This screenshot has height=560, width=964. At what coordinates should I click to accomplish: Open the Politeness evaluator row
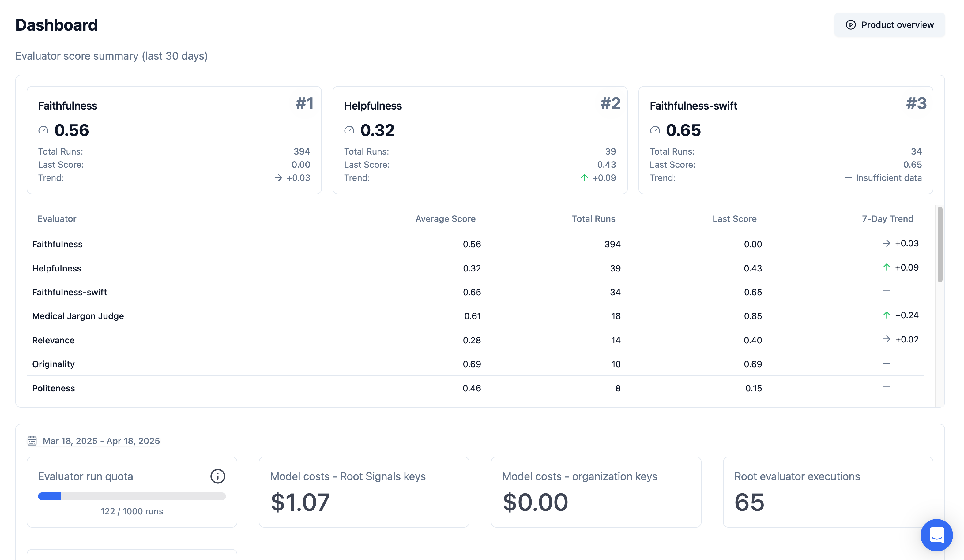tap(54, 388)
